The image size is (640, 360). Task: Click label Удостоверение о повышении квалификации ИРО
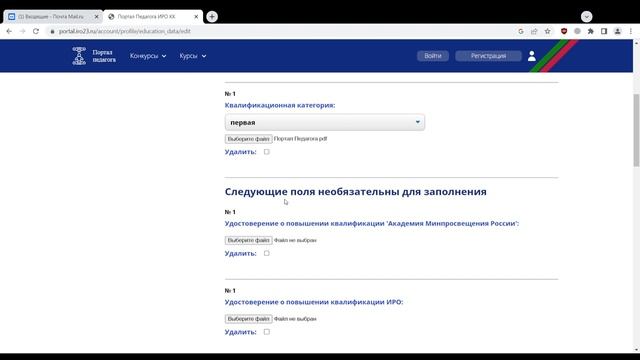point(314,302)
